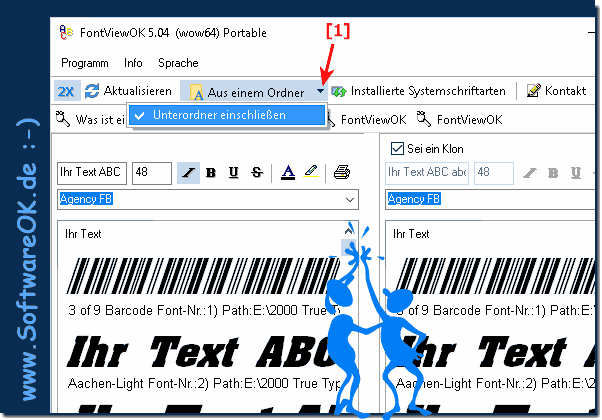Click the disabled bold icon in the right pane

tap(553, 173)
